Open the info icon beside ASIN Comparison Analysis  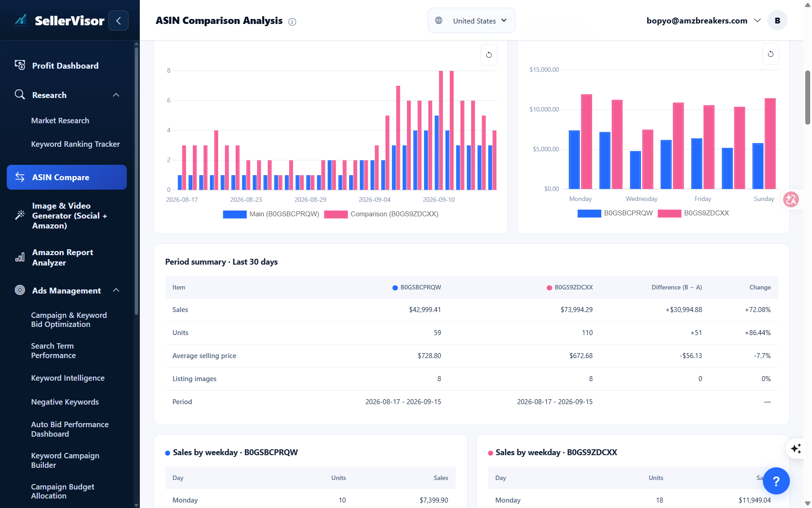click(292, 22)
